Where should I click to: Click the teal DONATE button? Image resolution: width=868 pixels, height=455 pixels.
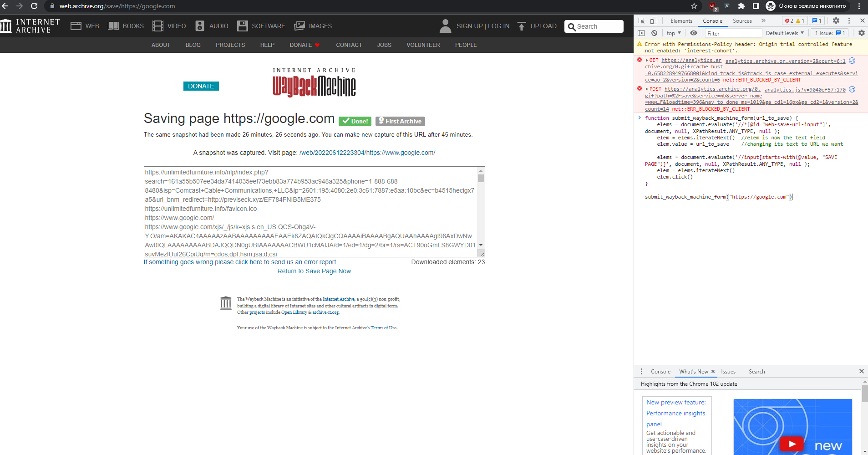(201, 86)
